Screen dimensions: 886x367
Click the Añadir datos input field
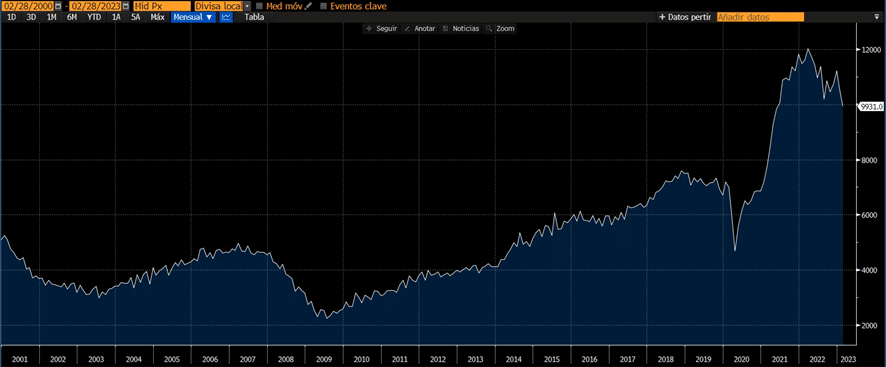(760, 17)
